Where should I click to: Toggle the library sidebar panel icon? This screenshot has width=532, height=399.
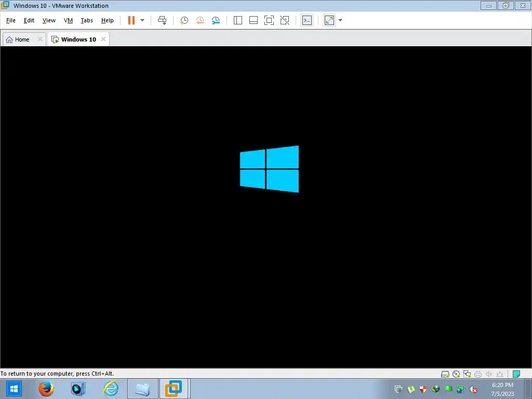point(238,20)
